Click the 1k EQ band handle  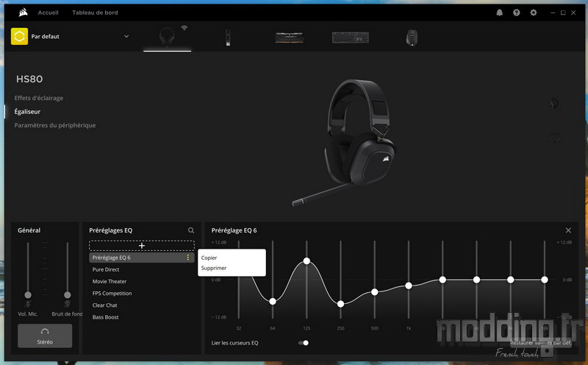pyautogui.click(x=409, y=286)
